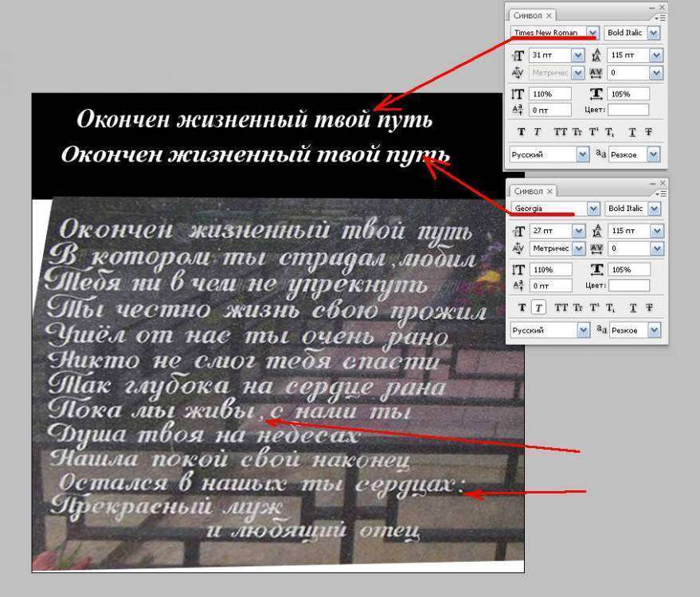Apply Underline in the Times New Roman panel
The height and width of the screenshot is (597, 700).
(x=634, y=132)
